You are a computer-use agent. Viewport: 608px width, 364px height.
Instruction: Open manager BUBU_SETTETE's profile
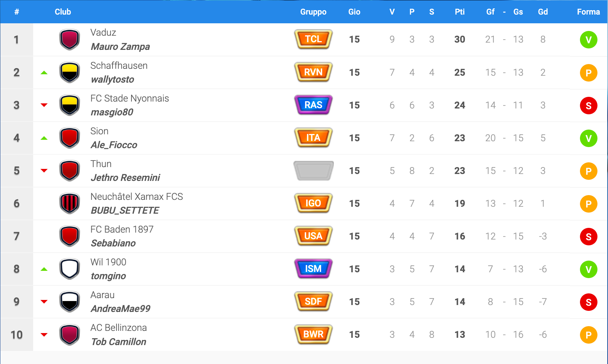point(125,210)
